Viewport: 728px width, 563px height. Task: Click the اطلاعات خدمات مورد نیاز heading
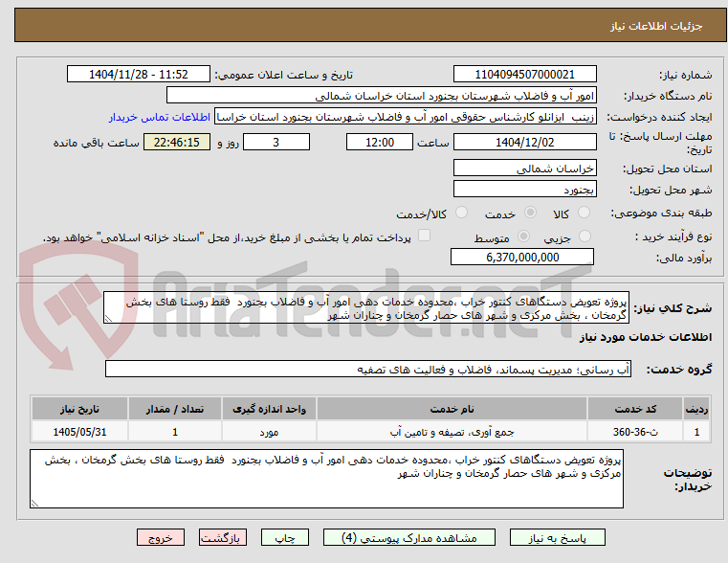click(646, 337)
